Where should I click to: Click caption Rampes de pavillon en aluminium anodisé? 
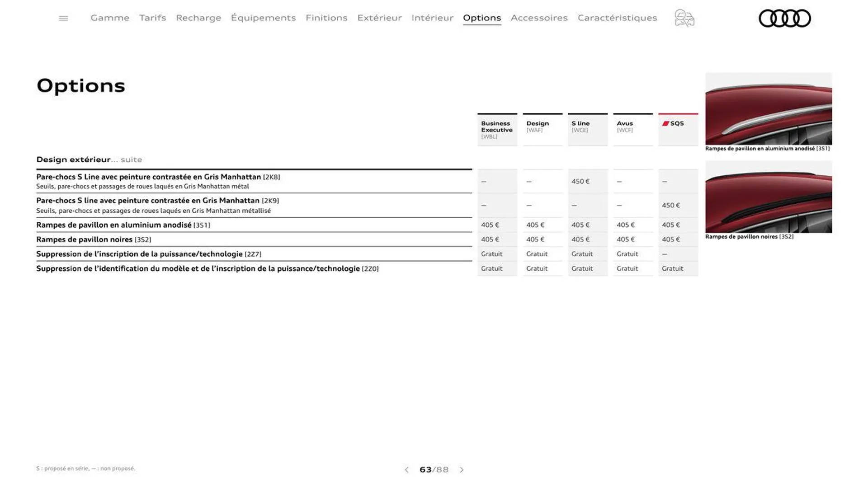[x=767, y=149]
